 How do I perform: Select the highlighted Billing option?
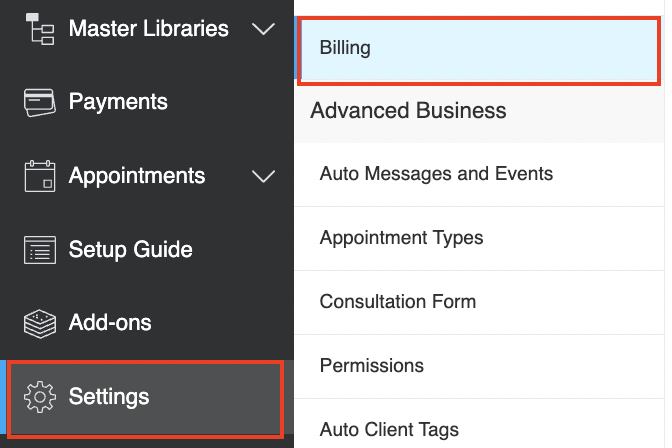pyautogui.click(x=479, y=51)
